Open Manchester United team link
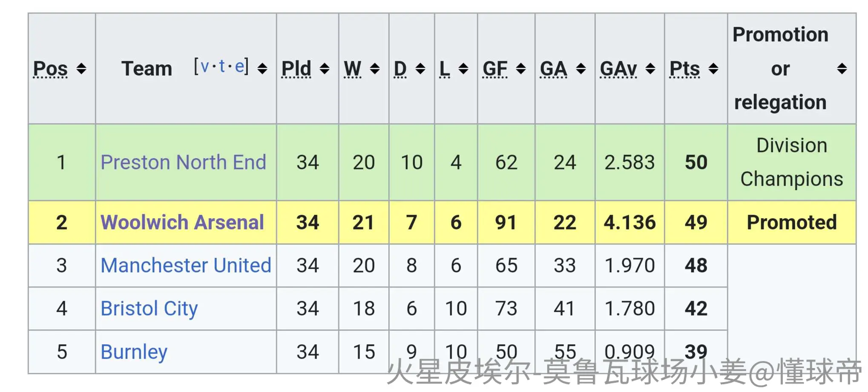Image resolution: width=868 pixels, height=392 pixels. point(186,265)
